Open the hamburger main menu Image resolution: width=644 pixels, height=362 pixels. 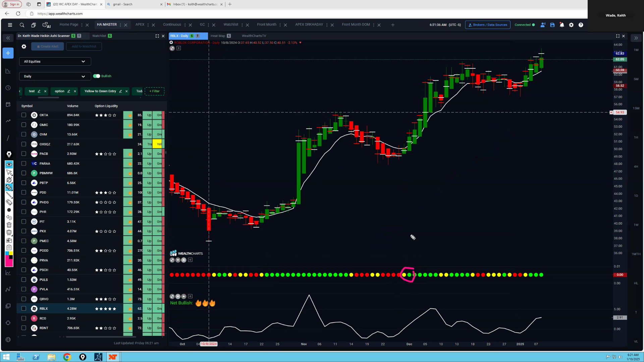10,25
